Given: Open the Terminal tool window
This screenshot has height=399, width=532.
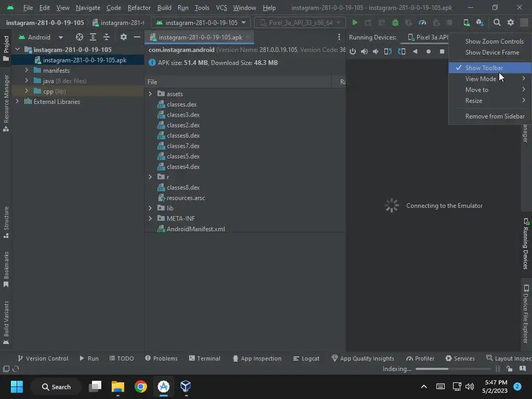Looking at the screenshot, I should click(x=205, y=358).
